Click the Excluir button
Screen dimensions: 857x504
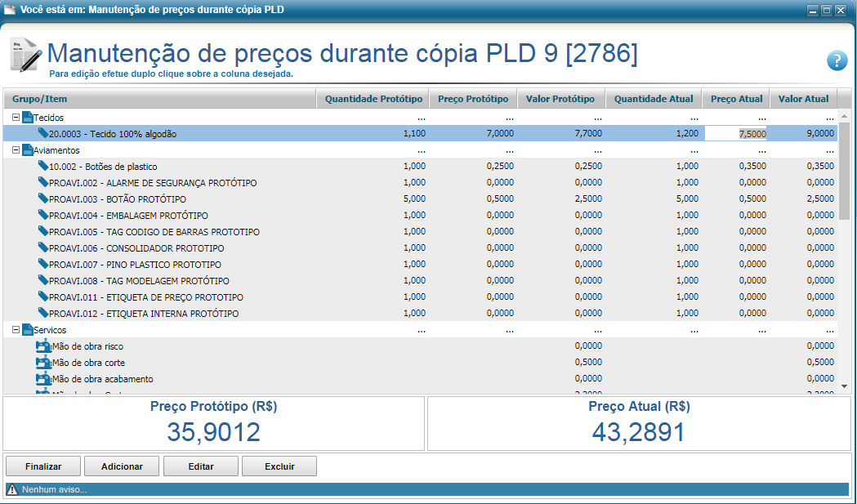(x=279, y=466)
